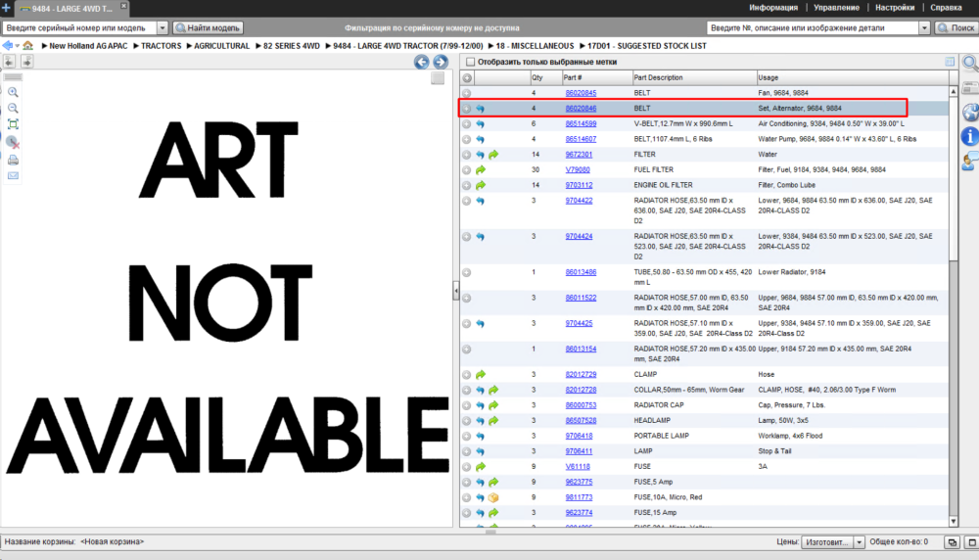
Task: Collapse left panel icon above illustration
Action: click(9, 61)
